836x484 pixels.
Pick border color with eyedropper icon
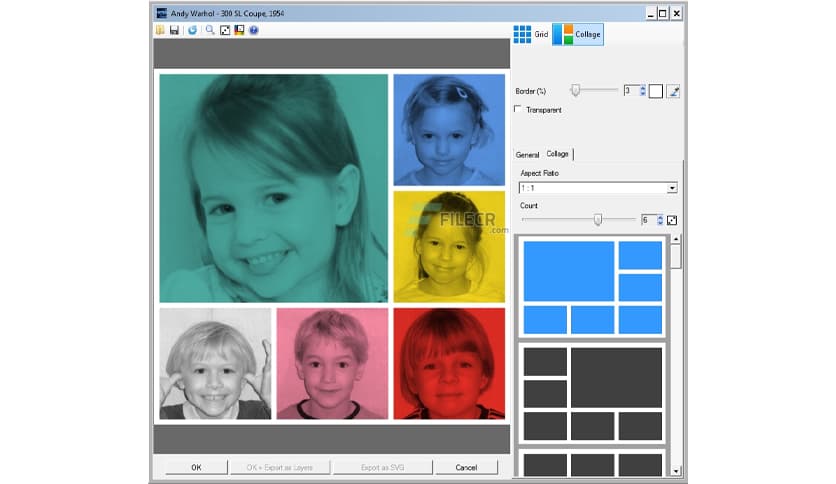(x=673, y=92)
